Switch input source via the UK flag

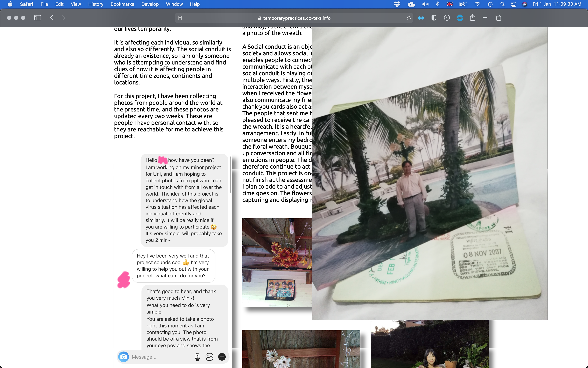click(450, 4)
